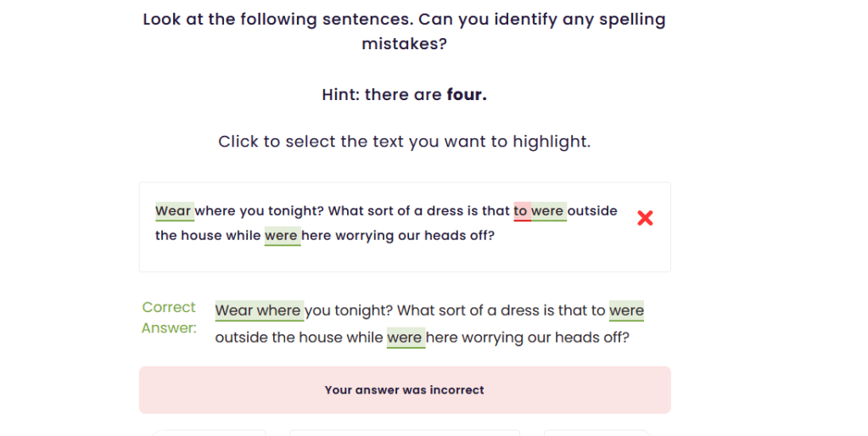Click the red X incorrect icon
Image resolution: width=868 pixels, height=436 pixels.
pos(645,218)
